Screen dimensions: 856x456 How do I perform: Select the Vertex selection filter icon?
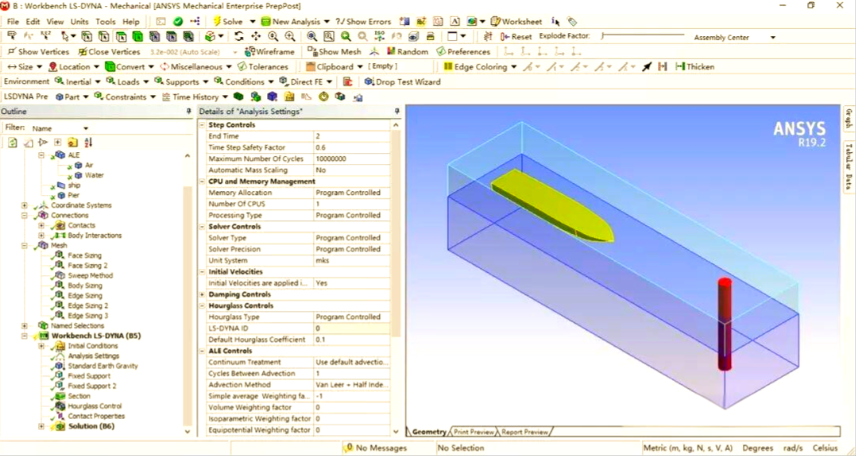(x=86, y=37)
